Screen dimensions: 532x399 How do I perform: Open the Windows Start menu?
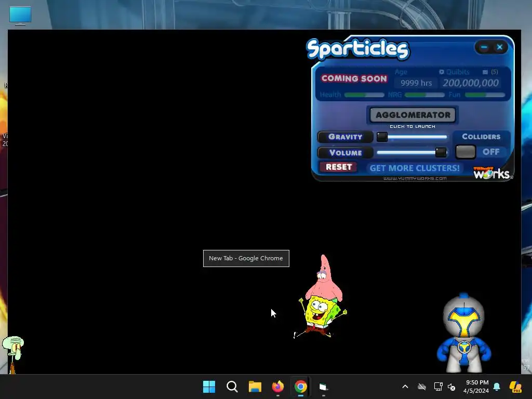(209, 387)
